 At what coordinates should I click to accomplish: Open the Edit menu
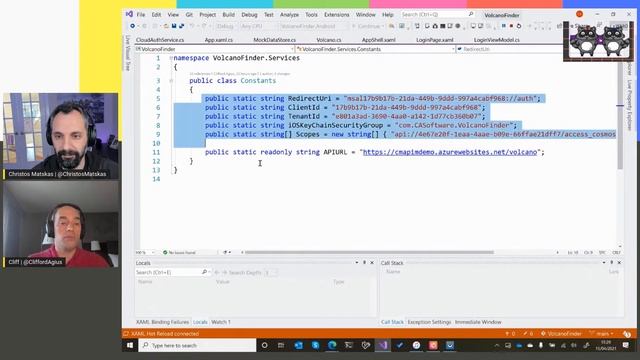(x=156, y=15)
